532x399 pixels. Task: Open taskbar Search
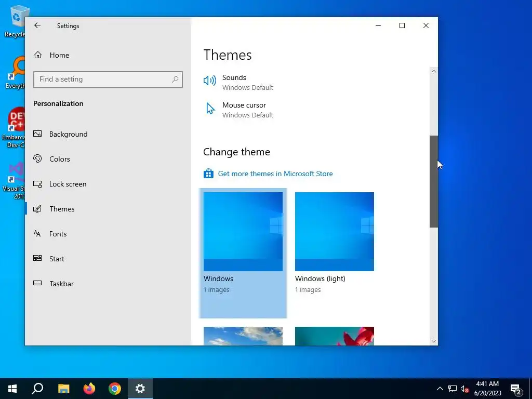pyautogui.click(x=37, y=389)
